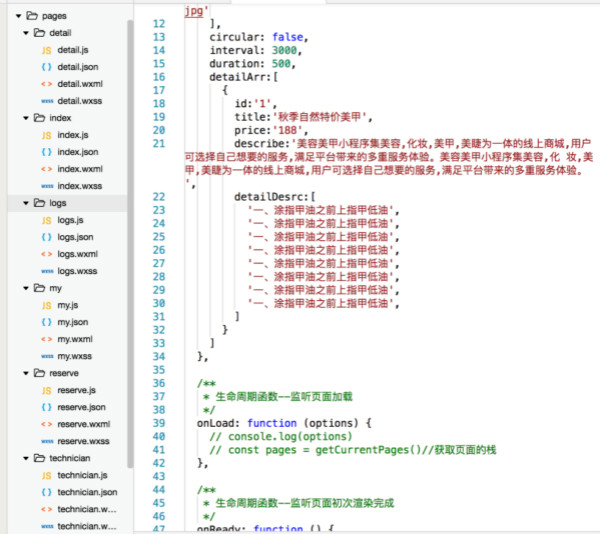Click the wxss icon of detail.wxss

tap(47, 101)
